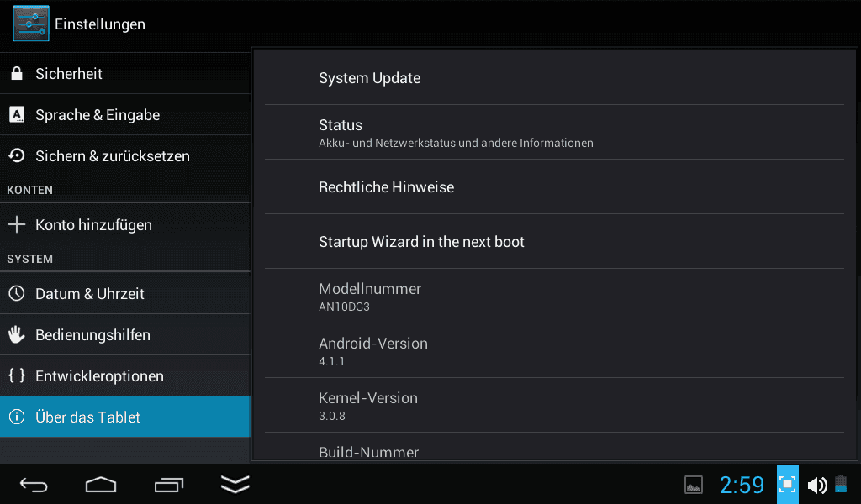Open Bedienungshilfen hand icon entry
The height and width of the screenshot is (504, 861).
pyautogui.click(x=17, y=334)
